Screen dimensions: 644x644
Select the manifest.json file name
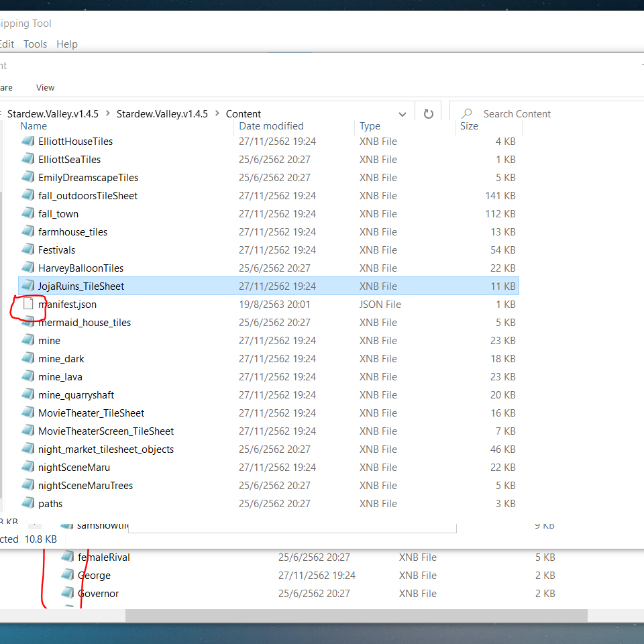click(x=67, y=305)
